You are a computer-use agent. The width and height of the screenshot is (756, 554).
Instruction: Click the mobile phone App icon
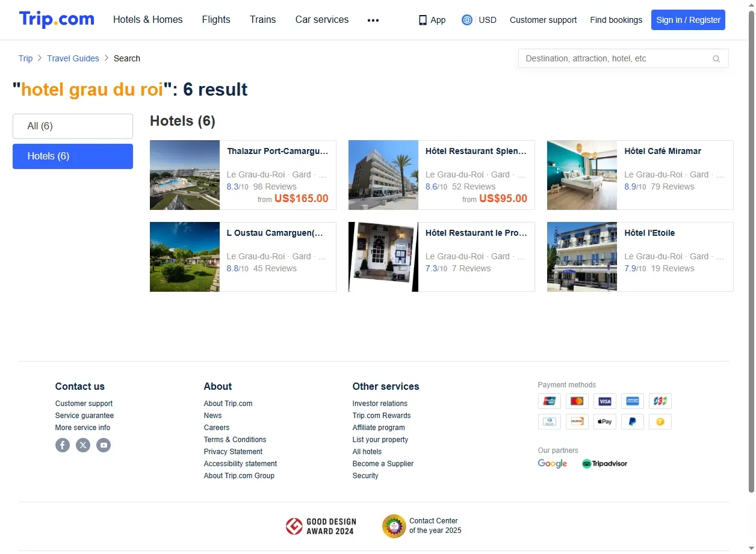point(423,20)
